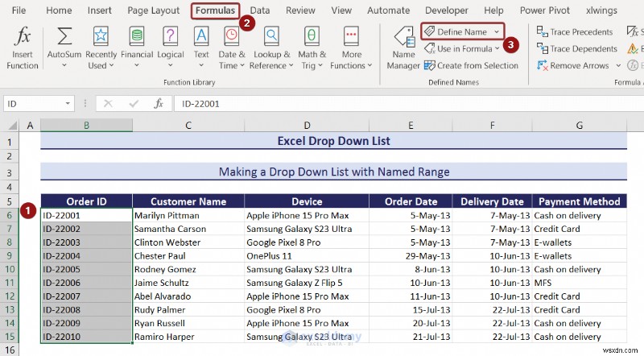Viewport: 644px width, 356px height.
Task: Switch to the Formulas tab
Action: [x=215, y=10]
